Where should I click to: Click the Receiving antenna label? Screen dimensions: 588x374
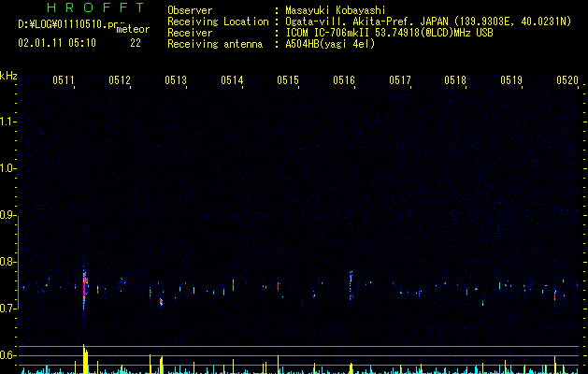pyautogui.click(x=215, y=44)
